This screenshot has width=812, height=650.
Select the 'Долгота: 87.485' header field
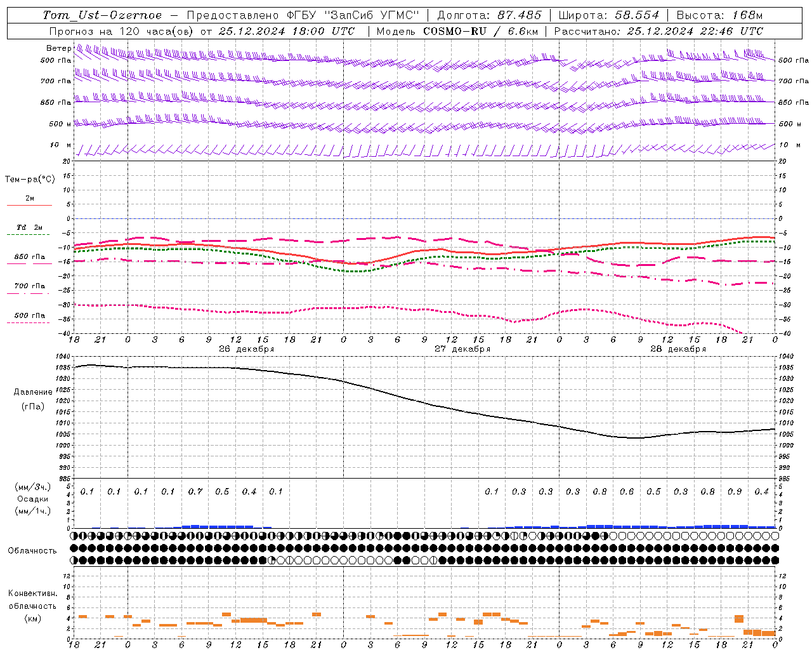(490, 15)
